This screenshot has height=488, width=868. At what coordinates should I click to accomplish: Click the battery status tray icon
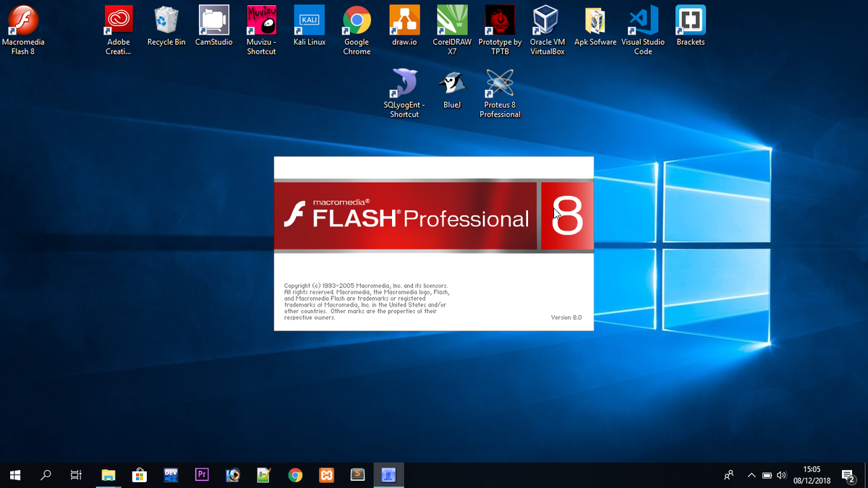767,475
